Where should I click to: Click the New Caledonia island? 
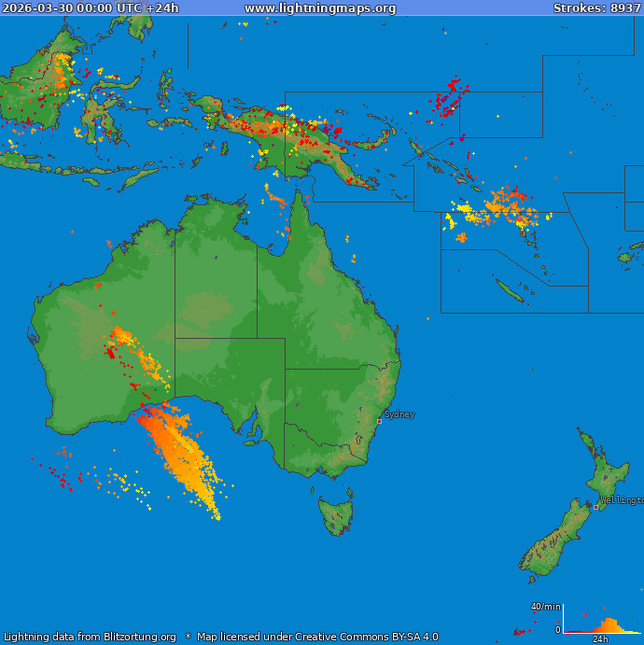tap(509, 290)
